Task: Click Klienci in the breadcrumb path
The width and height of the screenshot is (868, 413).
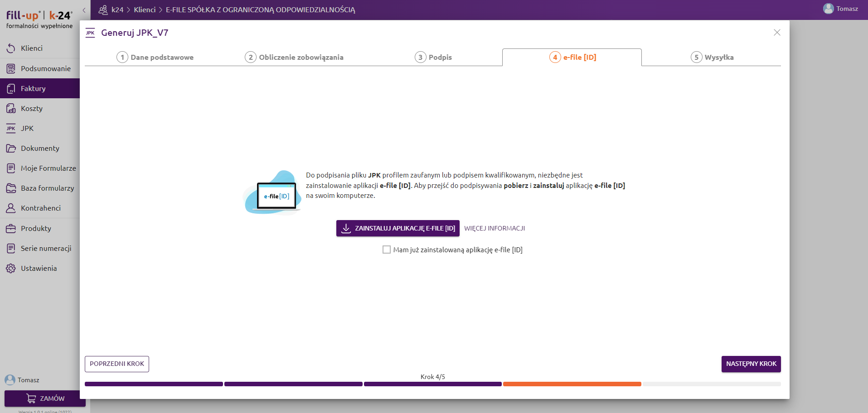Action: pyautogui.click(x=145, y=10)
